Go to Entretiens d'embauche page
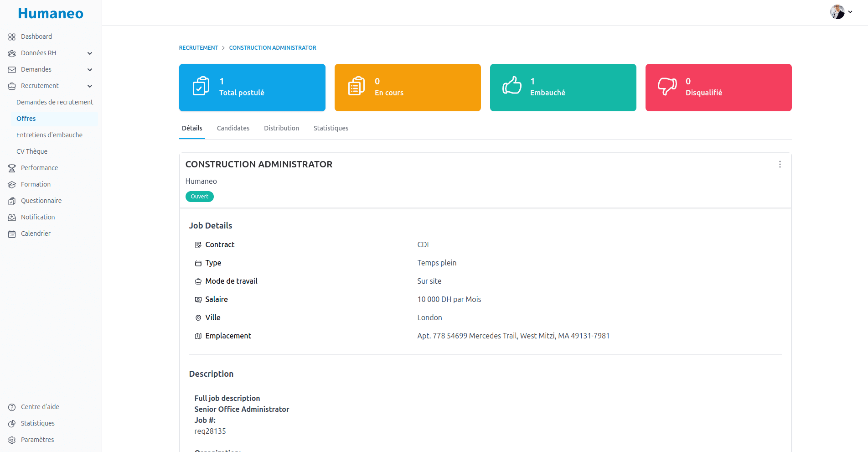 [49, 135]
